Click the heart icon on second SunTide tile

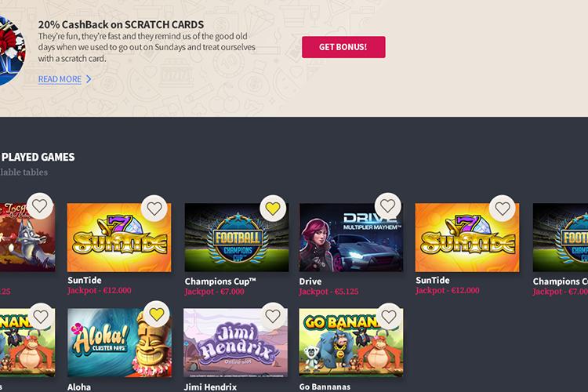coord(502,209)
